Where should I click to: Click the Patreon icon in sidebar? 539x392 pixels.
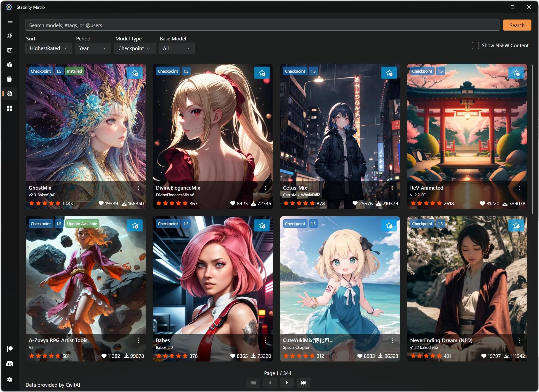(10, 349)
